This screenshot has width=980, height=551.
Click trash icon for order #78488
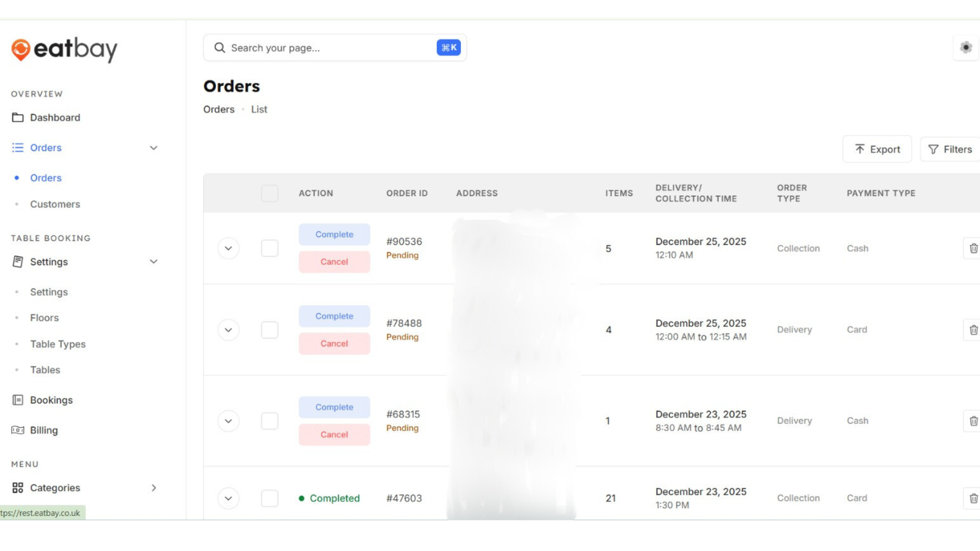tap(973, 330)
